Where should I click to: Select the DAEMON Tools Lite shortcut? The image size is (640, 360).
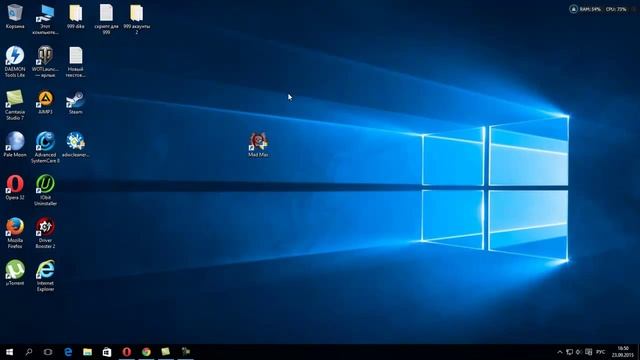click(x=15, y=62)
